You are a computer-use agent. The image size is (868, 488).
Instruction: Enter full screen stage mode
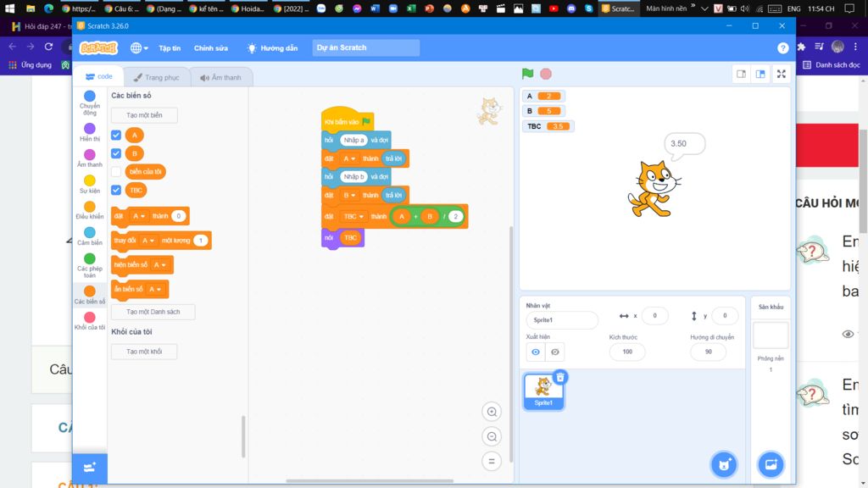(x=781, y=74)
